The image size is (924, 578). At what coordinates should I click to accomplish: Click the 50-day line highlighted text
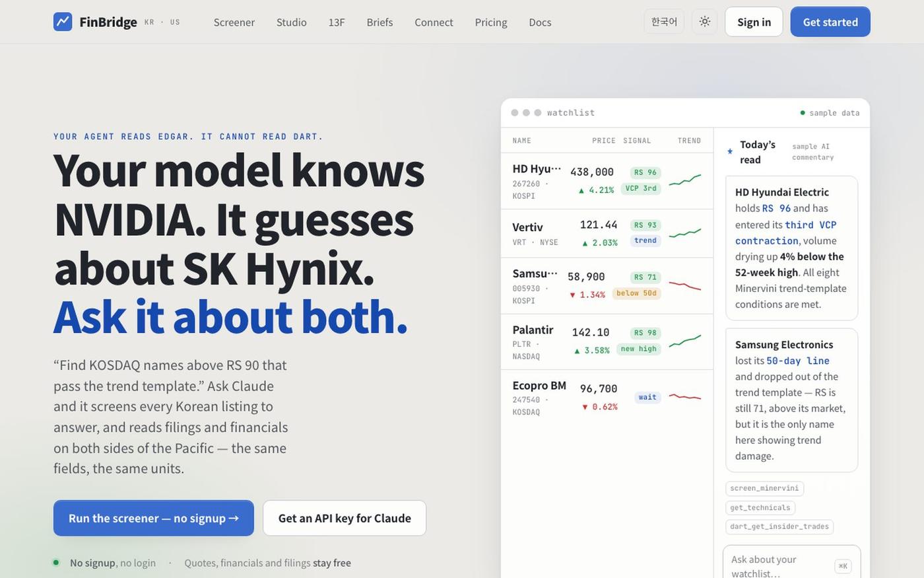click(798, 361)
